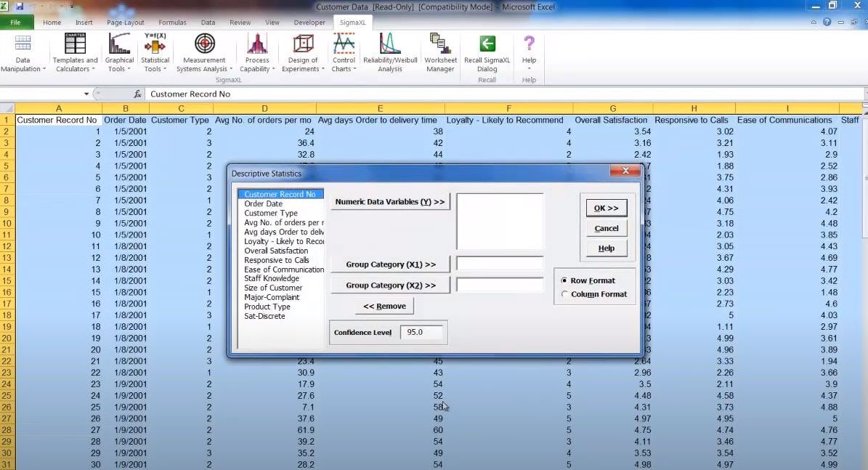The image size is (868, 470).
Task: Click the Confidence Level input field
Action: tap(422, 332)
